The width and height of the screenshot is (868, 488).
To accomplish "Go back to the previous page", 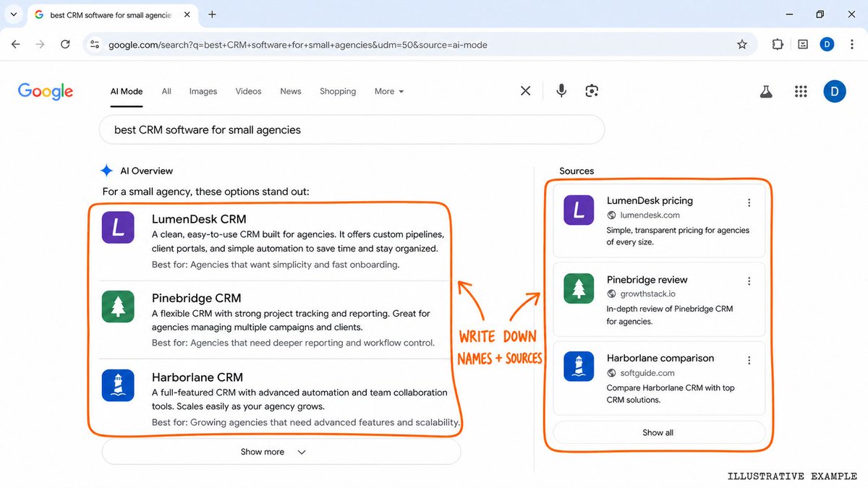I will tap(16, 45).
